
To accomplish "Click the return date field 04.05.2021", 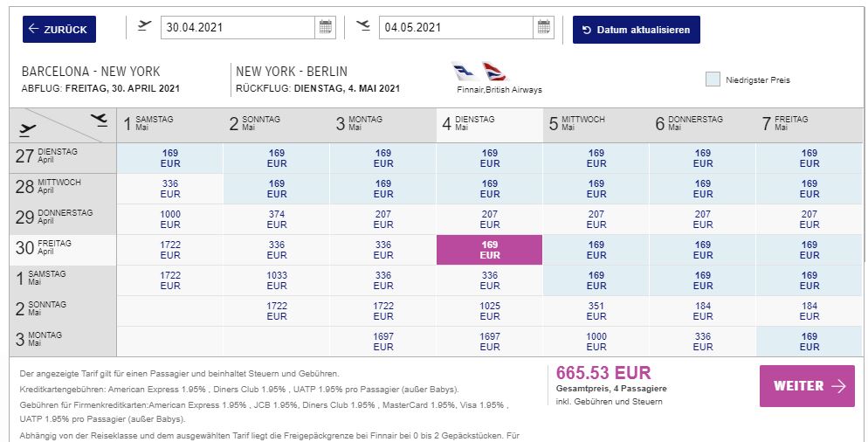I will (456, 27).
